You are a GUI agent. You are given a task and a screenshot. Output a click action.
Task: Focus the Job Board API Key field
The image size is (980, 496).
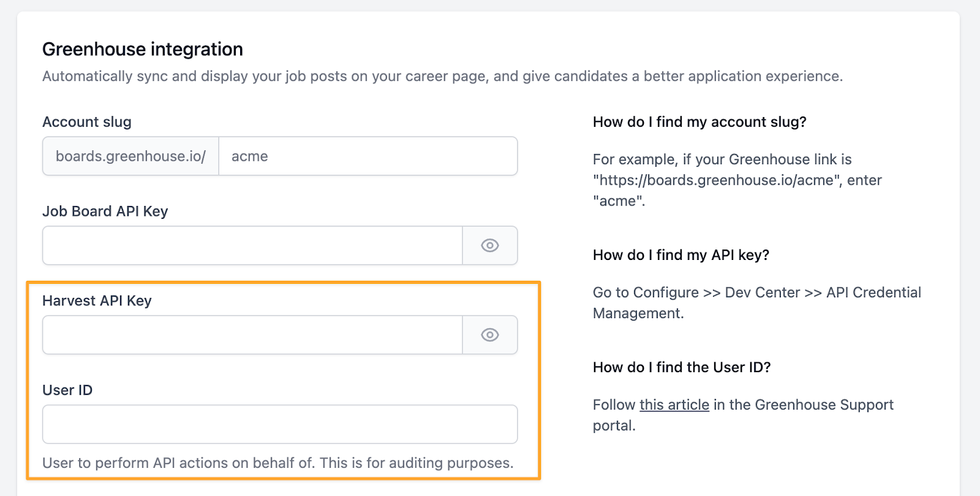pos(252,245)
